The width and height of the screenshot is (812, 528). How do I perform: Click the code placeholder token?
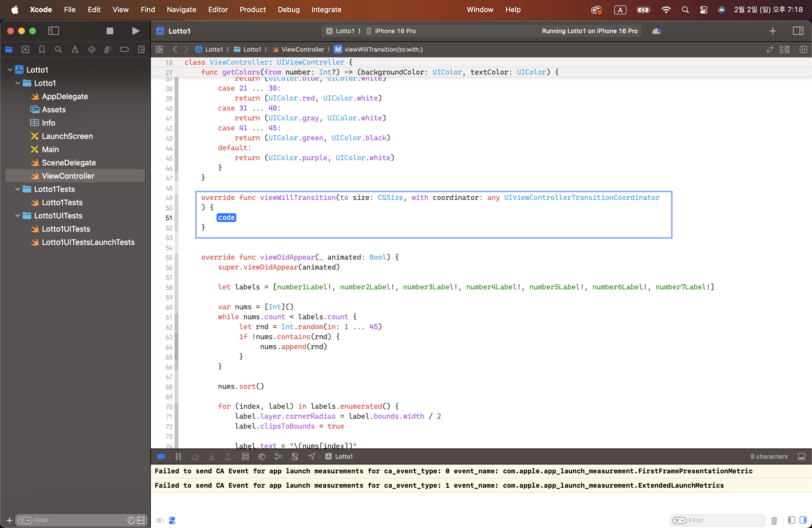(226, 218)
